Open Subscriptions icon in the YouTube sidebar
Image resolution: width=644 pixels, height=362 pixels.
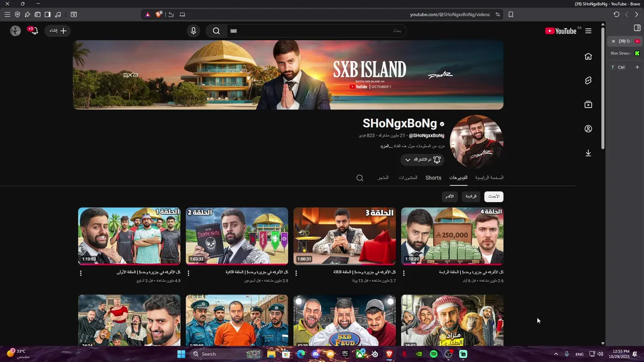pyautogui.click(x=588, y=105)
